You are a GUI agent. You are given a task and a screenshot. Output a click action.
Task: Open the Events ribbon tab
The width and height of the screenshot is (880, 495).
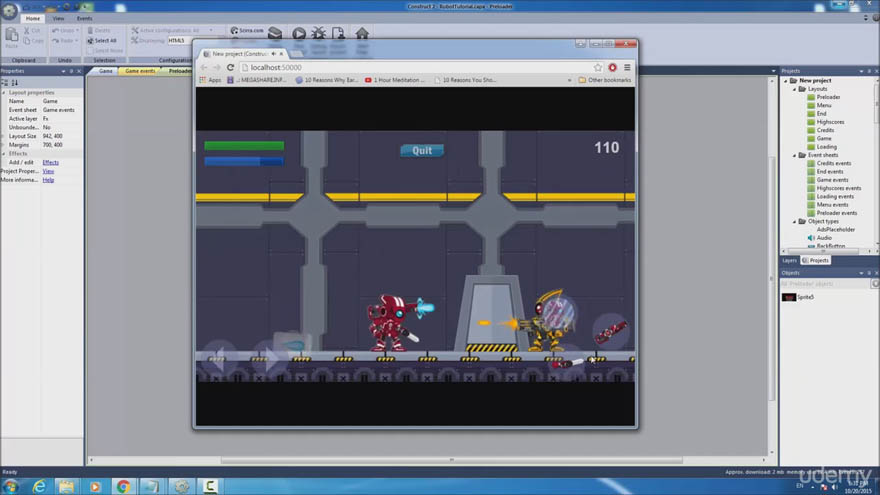point(84,19)
